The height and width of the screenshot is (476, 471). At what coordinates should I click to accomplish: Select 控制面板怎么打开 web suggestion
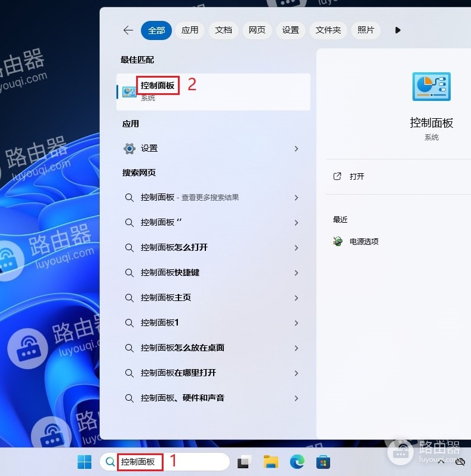click(x=213, y=247)
